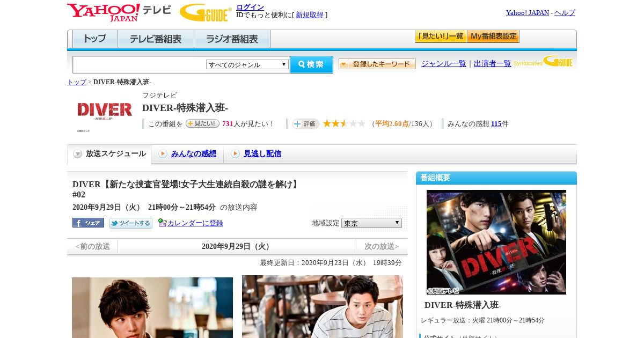
Task: Open the 115 reviews count link
Action: [x=496, y=124]
